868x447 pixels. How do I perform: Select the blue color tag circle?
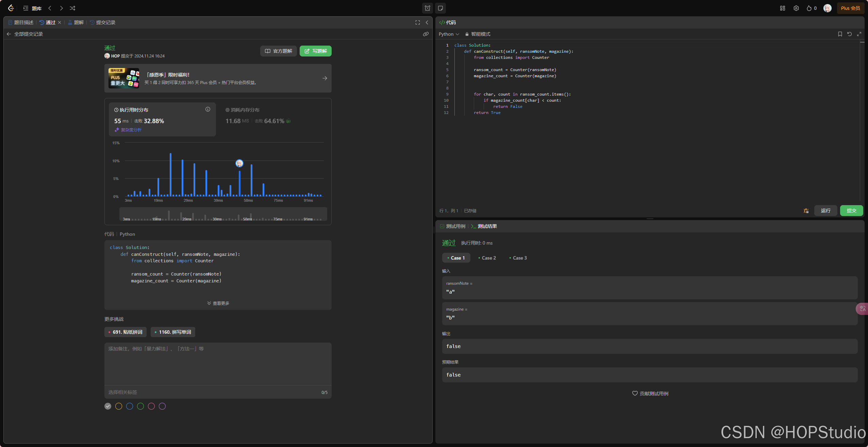point(129,406)
